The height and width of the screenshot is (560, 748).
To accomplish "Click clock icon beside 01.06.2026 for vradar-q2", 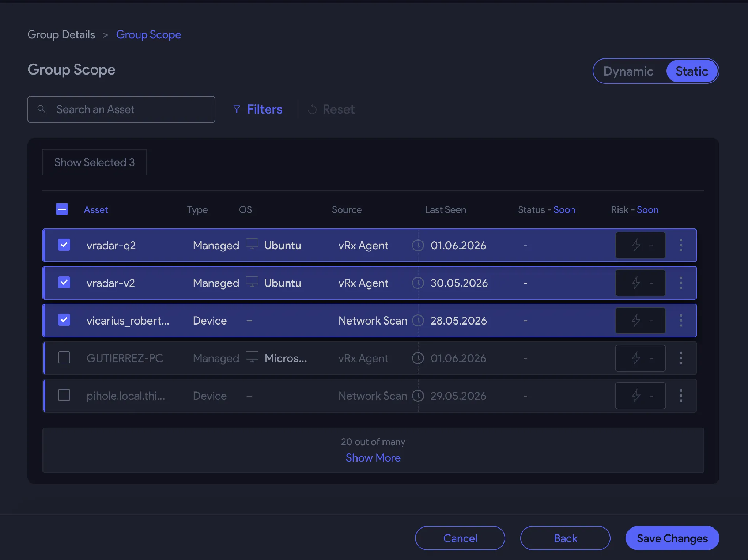I will pos(418,245).
